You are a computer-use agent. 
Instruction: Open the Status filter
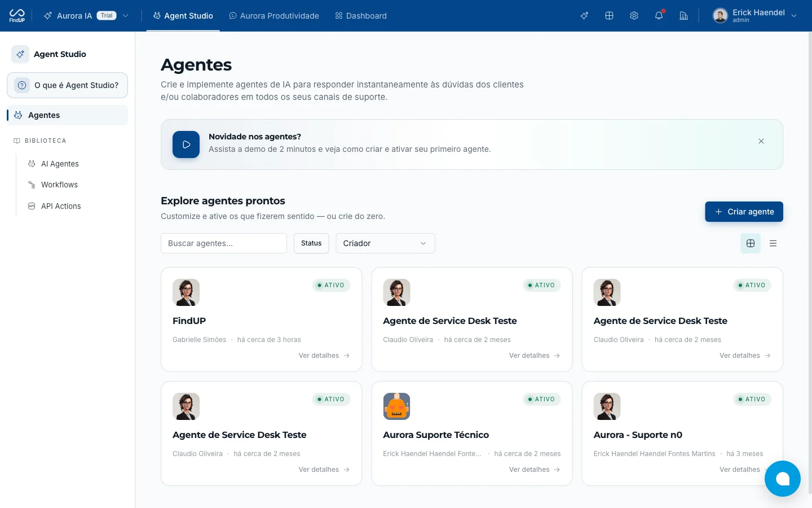point(311,243)
